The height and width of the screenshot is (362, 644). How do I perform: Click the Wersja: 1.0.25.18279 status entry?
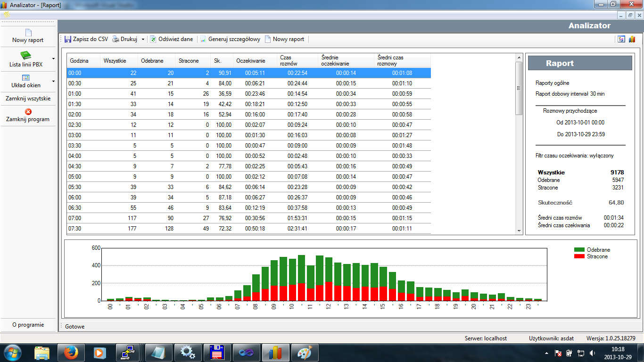[x=611, y=338]
